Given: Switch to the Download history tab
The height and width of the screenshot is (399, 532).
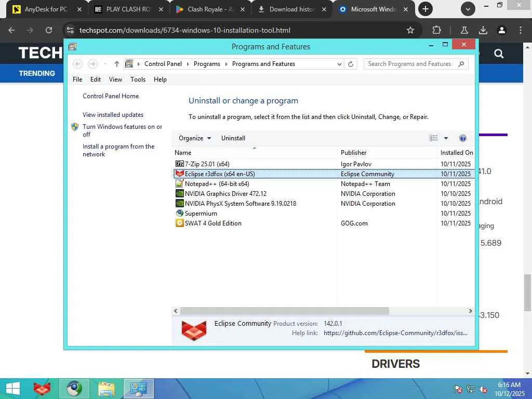Looking at the screenshot, I should tap(291, 9).
